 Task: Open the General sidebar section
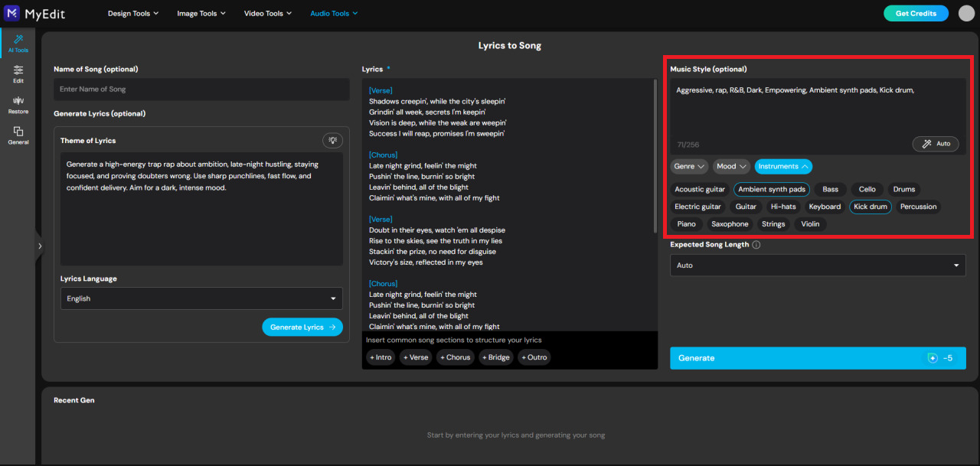tap(18, 135)
